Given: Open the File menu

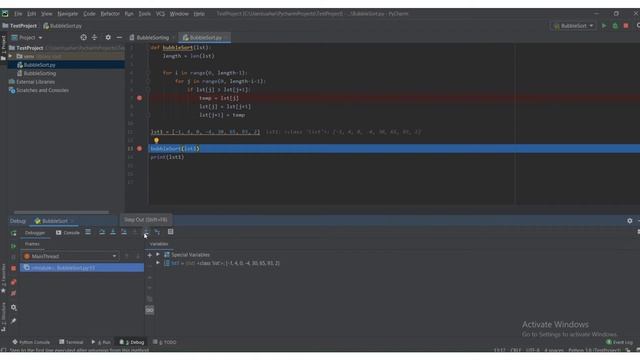Looking at the screenshot, I should [18, 13].
